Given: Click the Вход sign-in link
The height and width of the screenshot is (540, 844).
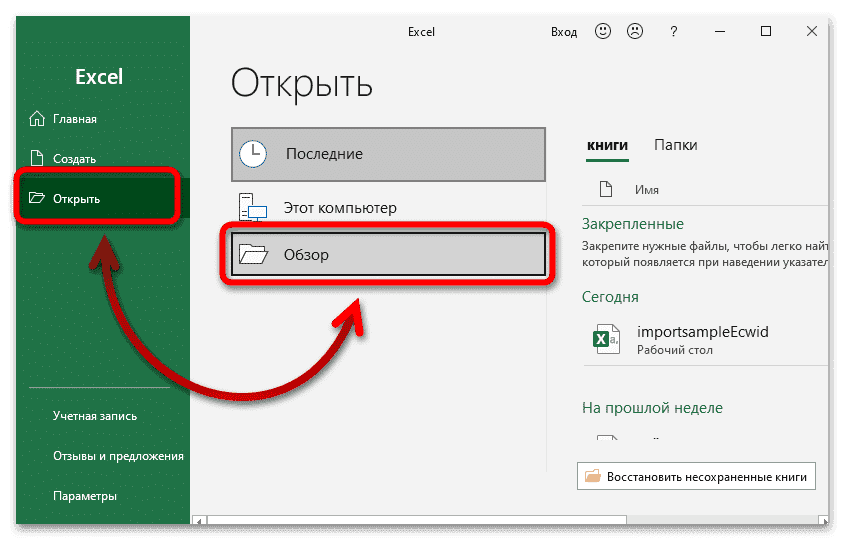Looking at the screenshot, I should click(564, 32).
